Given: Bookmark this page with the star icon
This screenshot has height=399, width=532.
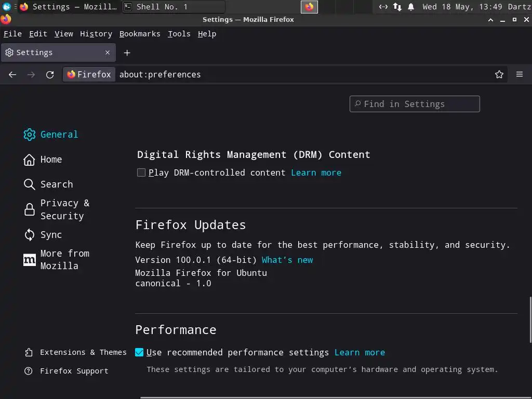Looking at the screenshot, I should 499,74.
